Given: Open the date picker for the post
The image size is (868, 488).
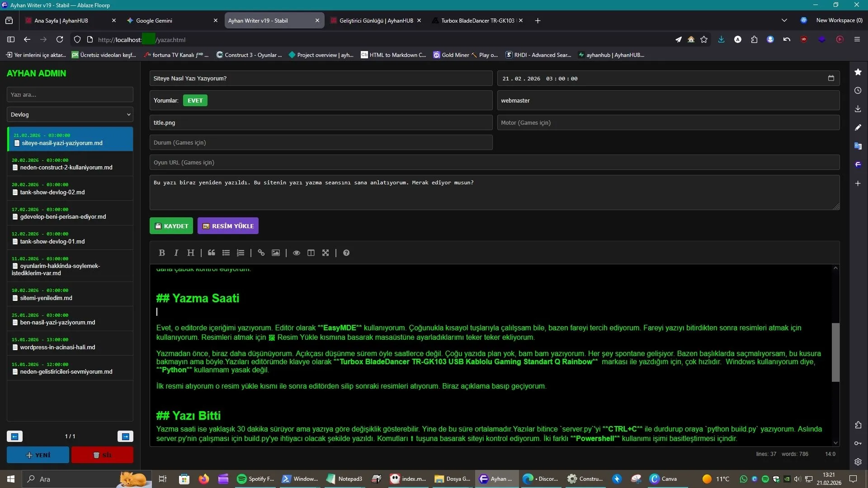Looking at the screenshot, I should tap(831, 78).
